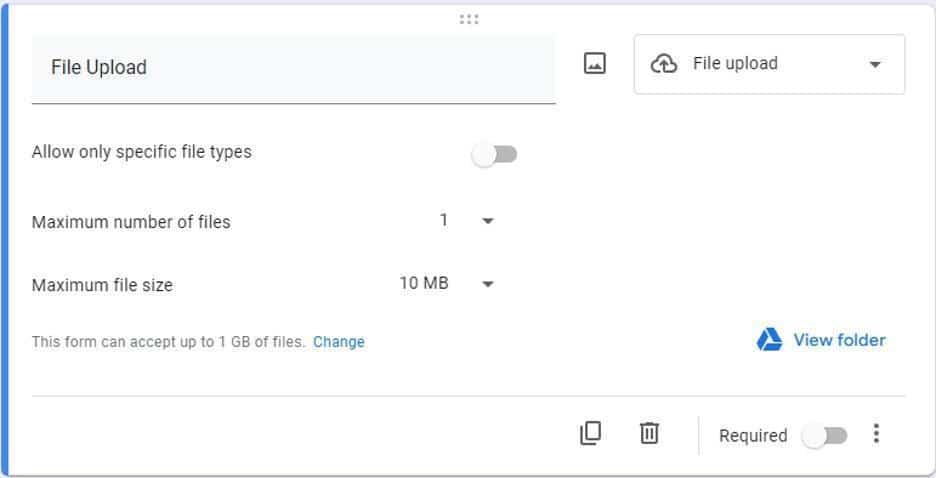936x478 pixels.
Task: Open the Maximum file size dropdown arrow
Action: pyautogui.click(x=488, y=284)
